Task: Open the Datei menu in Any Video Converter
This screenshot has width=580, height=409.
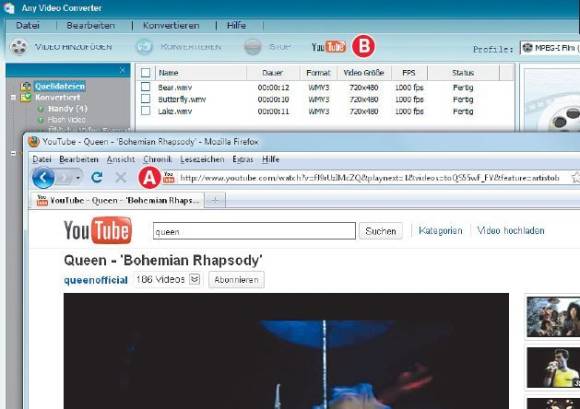Action: (28, 26)
